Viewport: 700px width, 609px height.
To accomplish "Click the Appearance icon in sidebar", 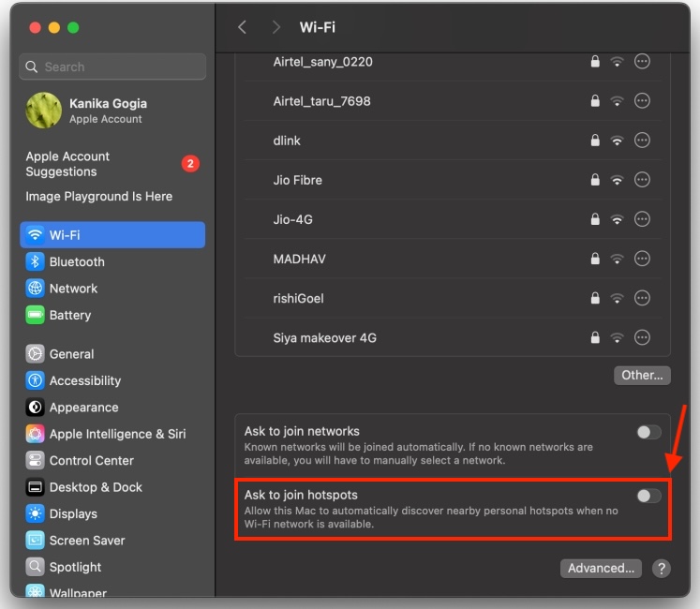I will [x=35, y=408].
